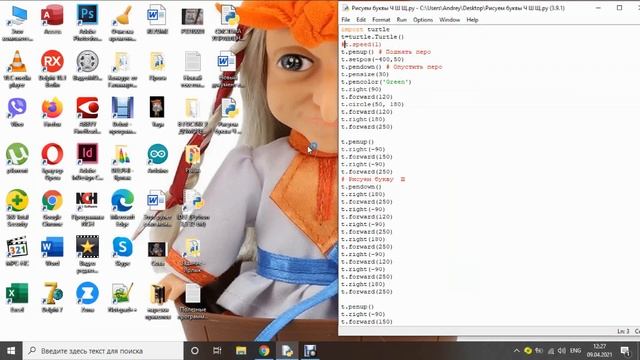The width and height of the screenshot is (640, 360).
Task: Open File Explorer from the taskbar
Action: [x=241, y=351]
